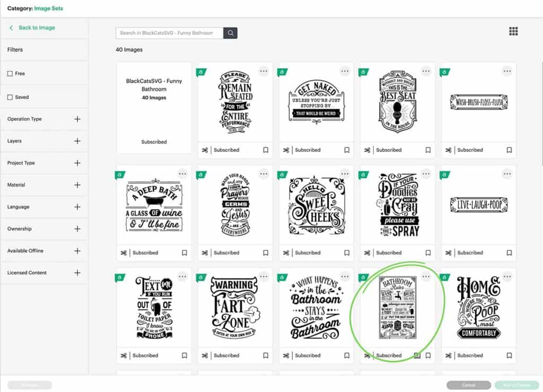543x392 pixels.
Task: Click the Back to Image link
Action: 37,28
